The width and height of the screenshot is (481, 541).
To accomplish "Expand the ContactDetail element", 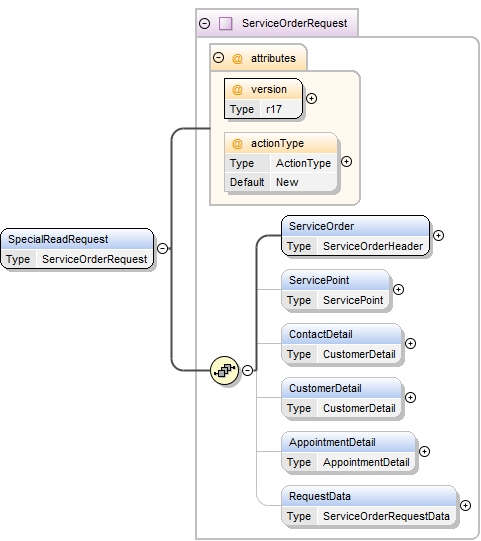I will point(410,344).
